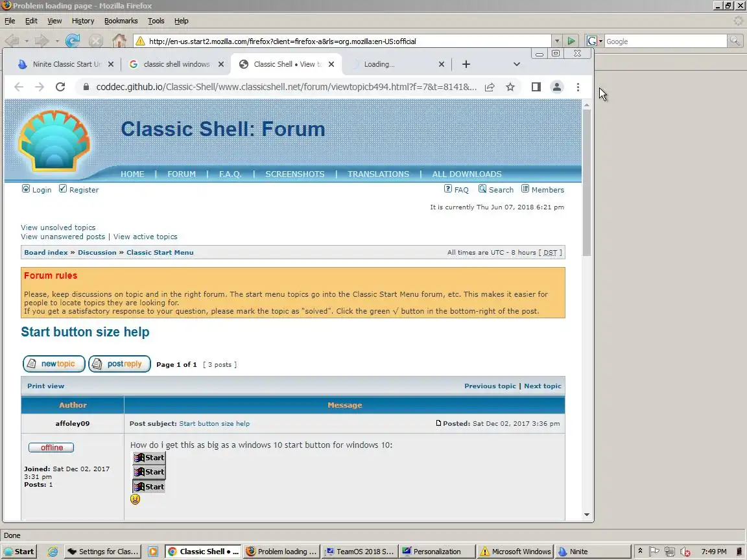Go to Next topic

click(x=543, y=386)
